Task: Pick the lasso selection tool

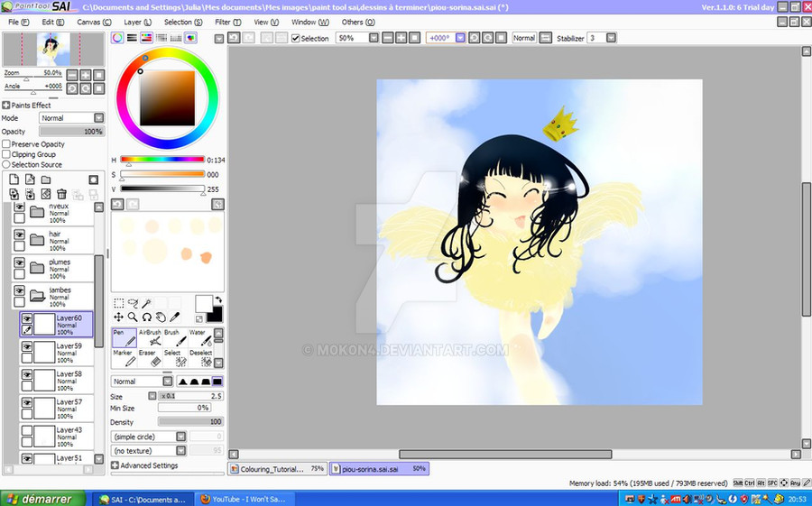Action: click(133, 303)
